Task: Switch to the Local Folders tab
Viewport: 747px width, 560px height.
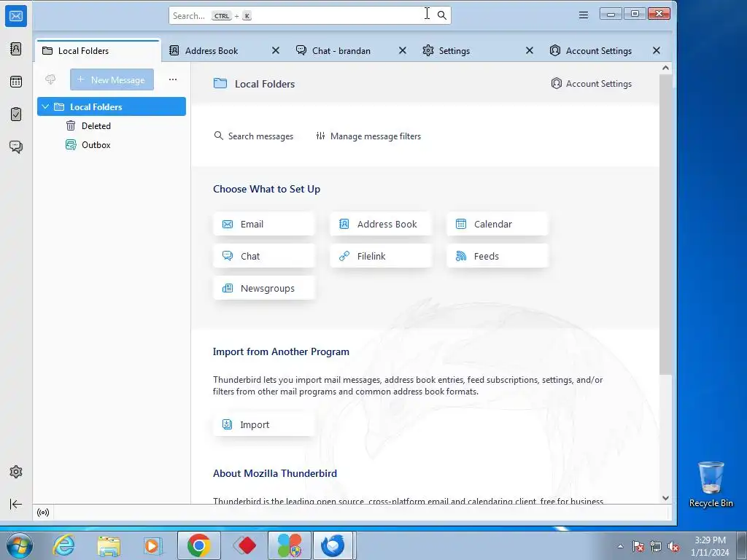Action: tap(98, 50)
